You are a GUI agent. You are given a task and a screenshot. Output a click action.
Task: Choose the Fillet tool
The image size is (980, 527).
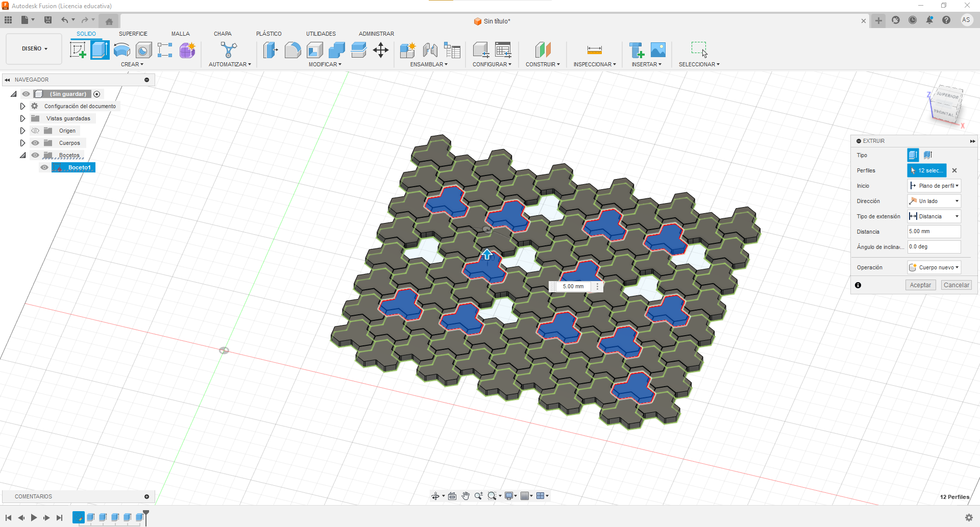pyautogui.click(x=292, y=50)
